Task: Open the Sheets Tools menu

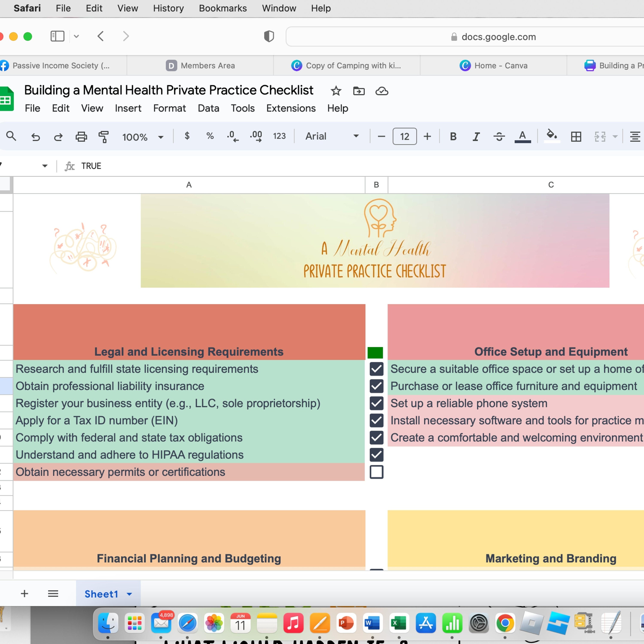Action: pos(243,108)
